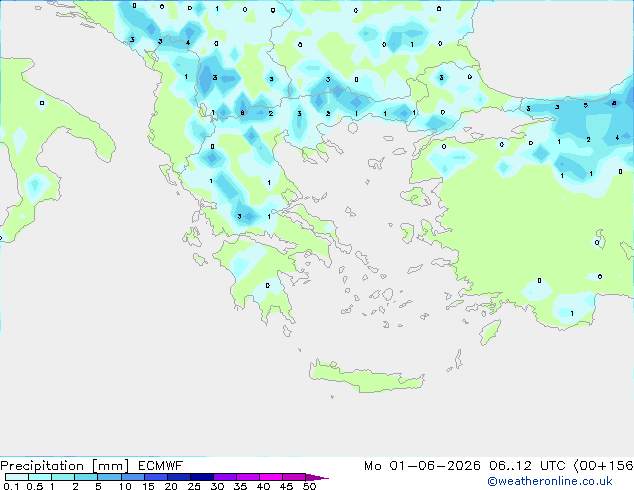Click the above-50 legend arrow tip
Viewport: 634px width, 490px height.
pyautogui.click(x=317, y=477)
